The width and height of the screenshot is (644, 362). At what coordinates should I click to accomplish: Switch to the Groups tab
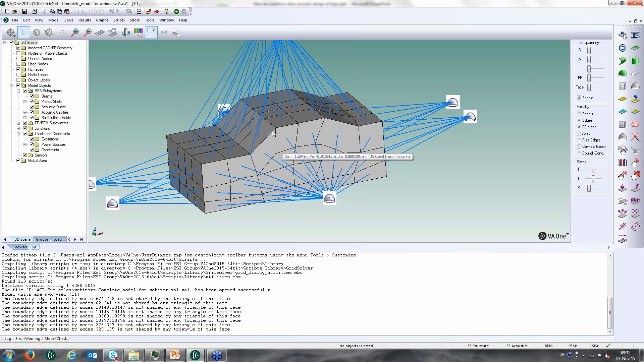42,239
